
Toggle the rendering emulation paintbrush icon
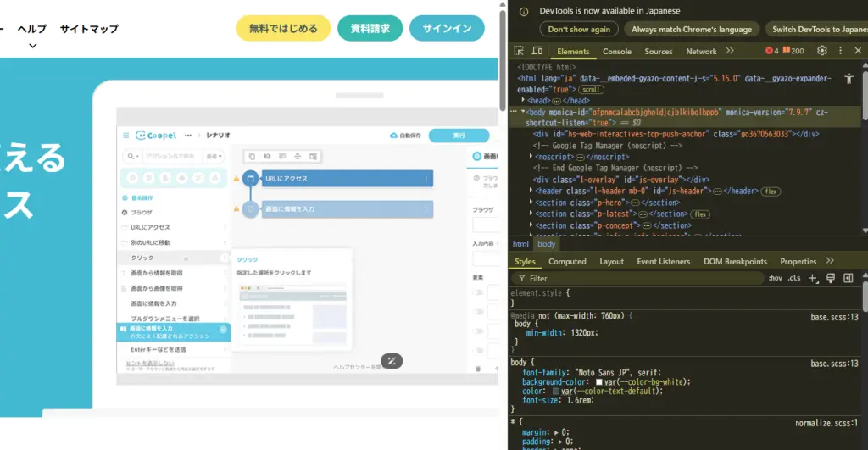click(x=831, y=279)
